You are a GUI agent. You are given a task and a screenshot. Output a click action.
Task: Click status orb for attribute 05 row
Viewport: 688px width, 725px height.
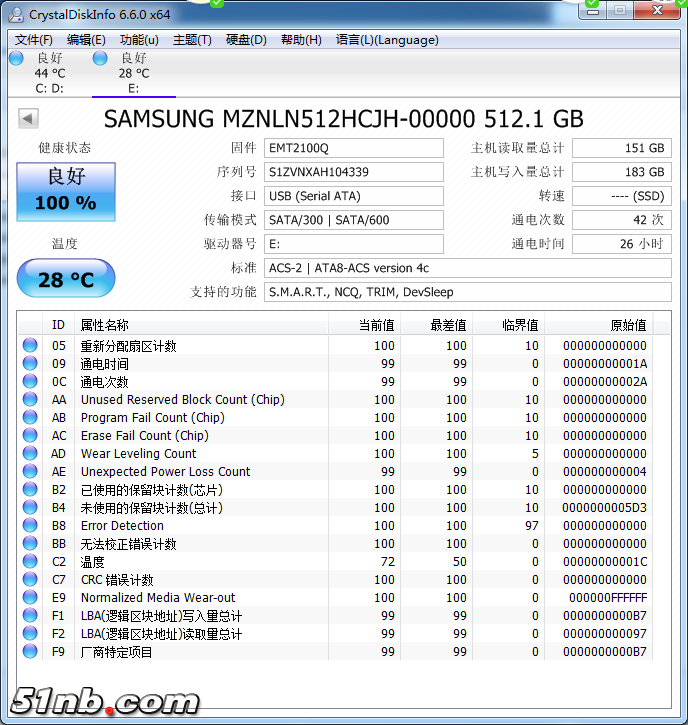pos(30,346)
